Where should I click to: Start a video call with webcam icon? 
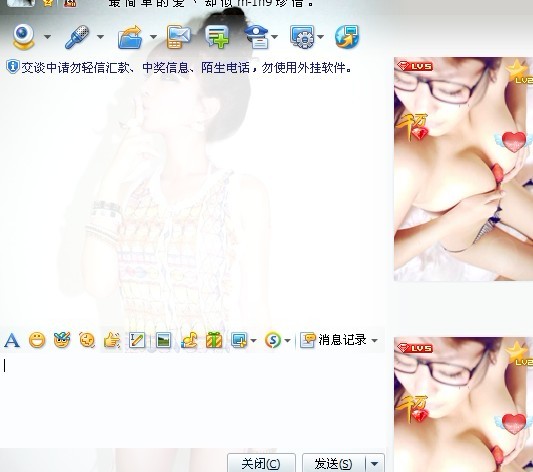(x=23, y=37)
